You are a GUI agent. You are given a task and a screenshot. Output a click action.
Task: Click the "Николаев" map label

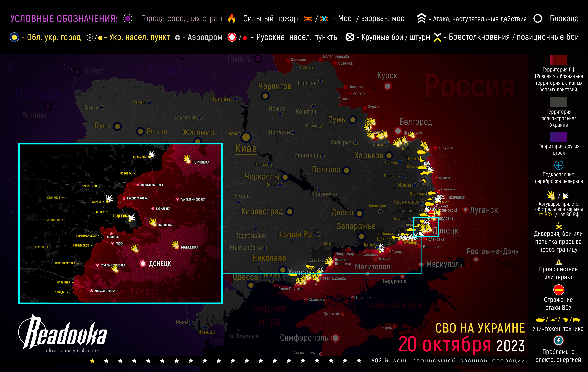point(269,258)
